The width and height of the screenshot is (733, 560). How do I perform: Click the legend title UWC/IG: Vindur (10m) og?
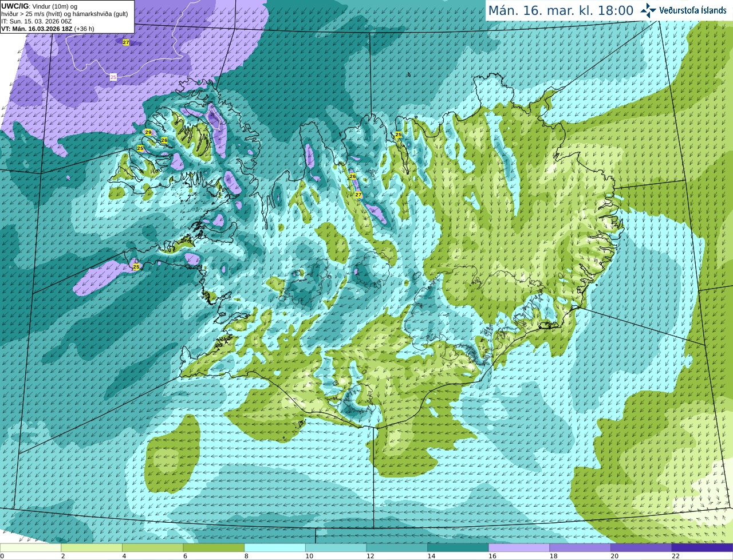39,6
